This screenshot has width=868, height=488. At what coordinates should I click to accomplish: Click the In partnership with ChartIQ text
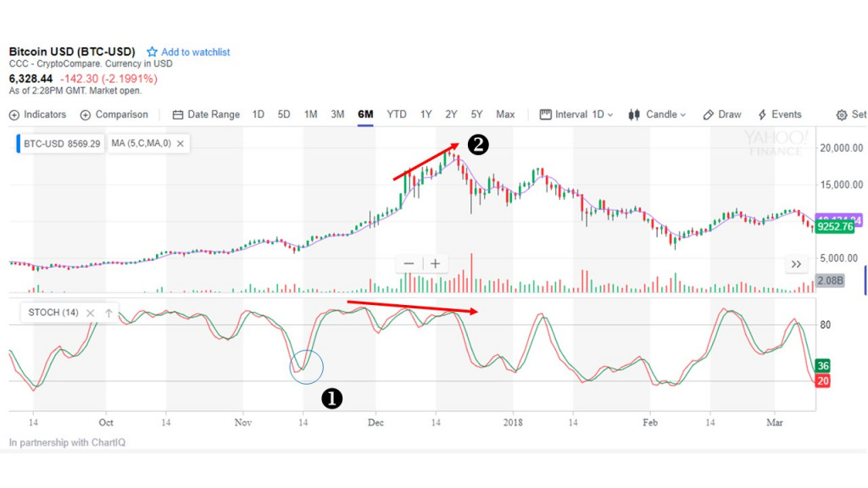tap(67, 442)
